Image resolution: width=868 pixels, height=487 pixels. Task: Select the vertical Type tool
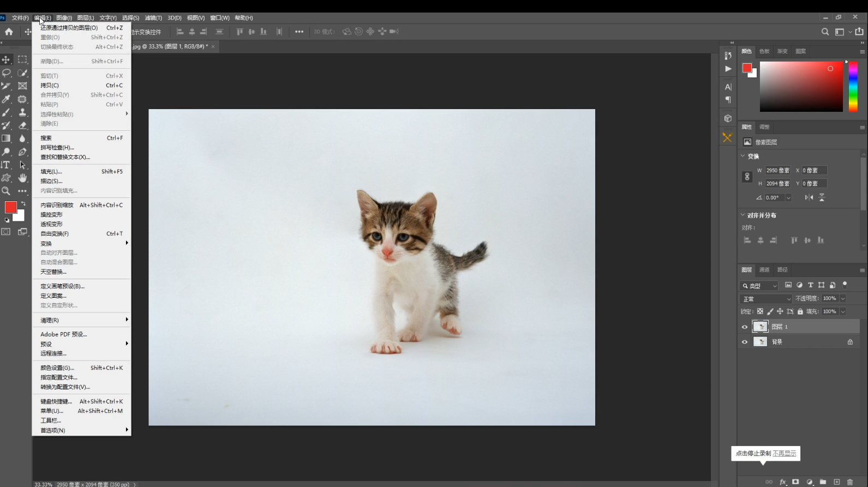[x=6, y=165]
